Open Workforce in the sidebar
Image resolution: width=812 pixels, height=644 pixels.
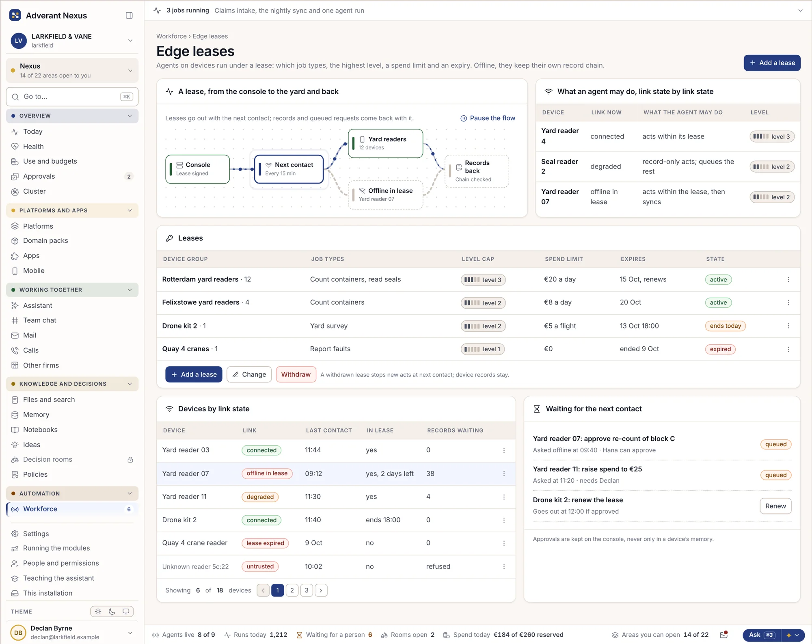pyautogui.click(x=72, y=509)
